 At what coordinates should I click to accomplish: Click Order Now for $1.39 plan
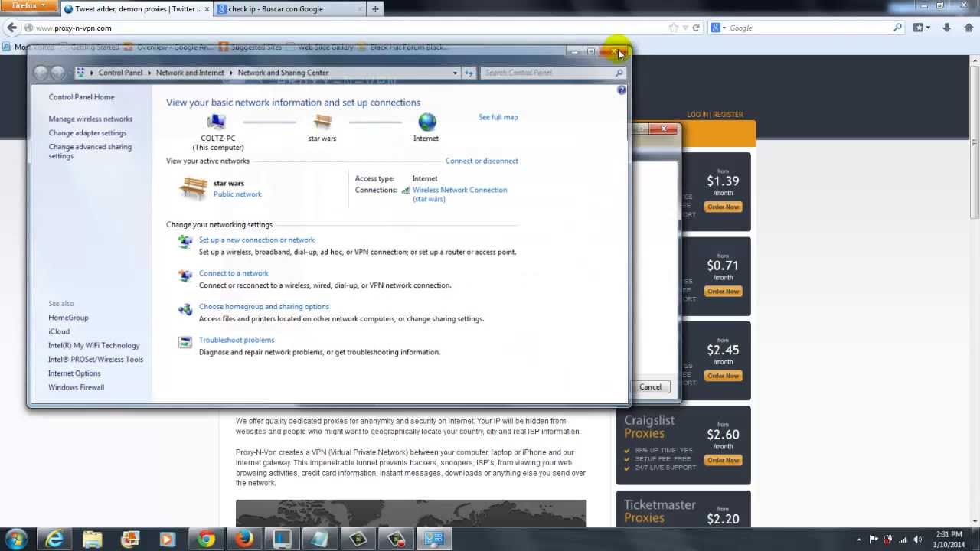(x=723, y=207)
